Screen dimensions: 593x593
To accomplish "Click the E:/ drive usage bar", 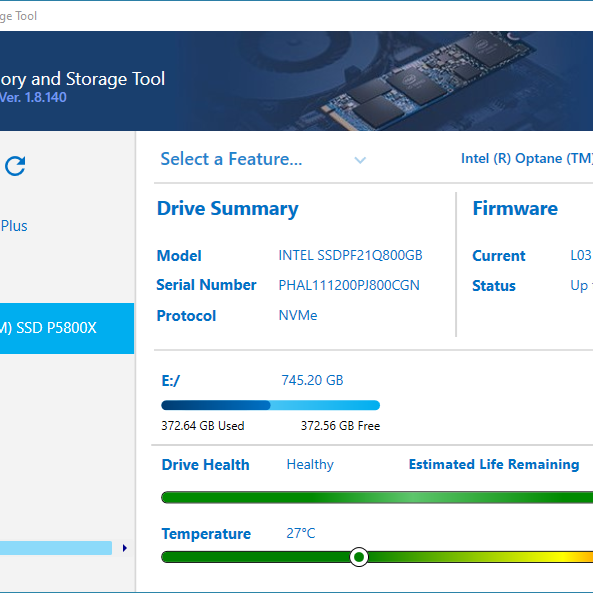I will pyautogui.click(x=270, y=405).
